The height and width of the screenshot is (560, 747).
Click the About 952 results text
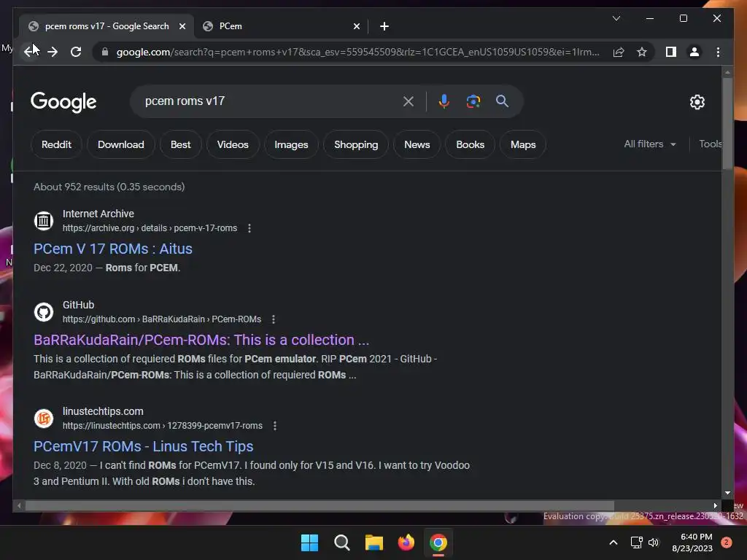109,187
